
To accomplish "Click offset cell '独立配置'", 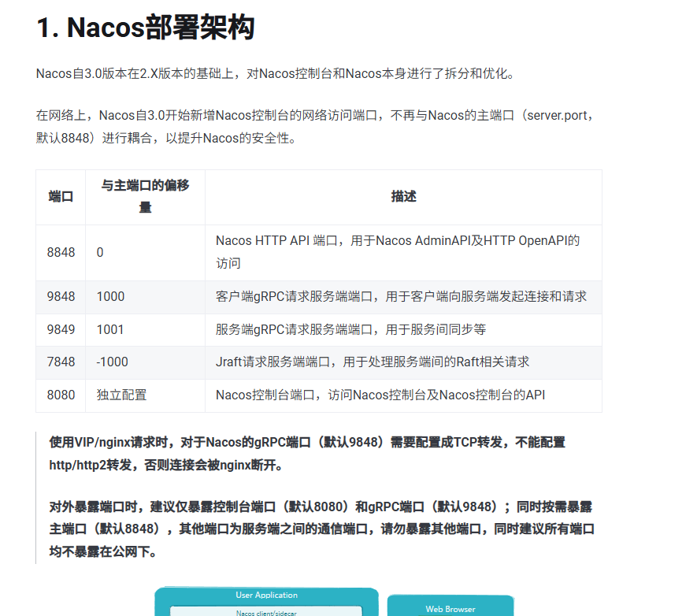I will pyautogui.click(x=146, y=395).
